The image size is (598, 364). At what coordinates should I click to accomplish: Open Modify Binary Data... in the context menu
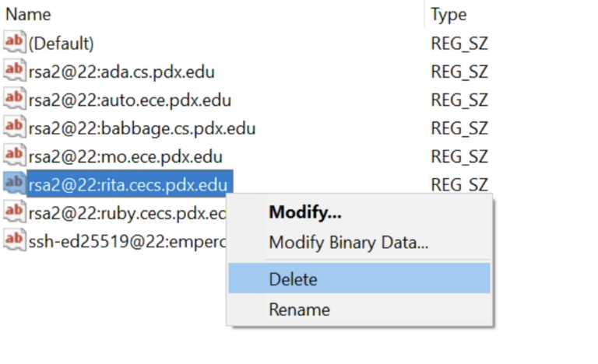pyautogui.click(x=348, y=243)
